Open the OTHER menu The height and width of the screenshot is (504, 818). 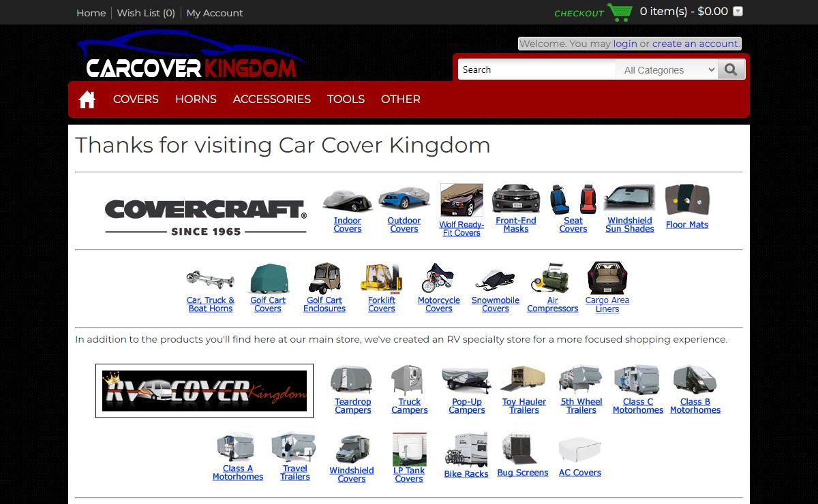point(401,99)
